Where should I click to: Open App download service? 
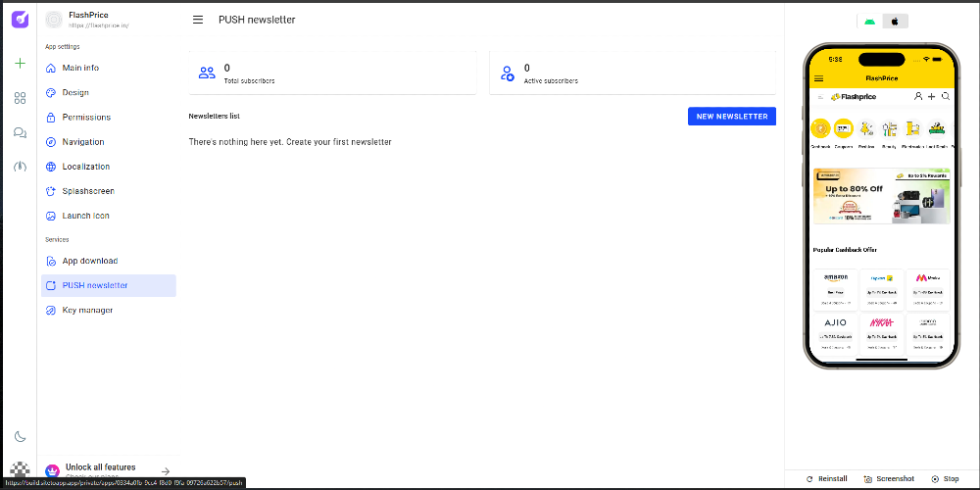pyautogui.click(x=109, y=261)
